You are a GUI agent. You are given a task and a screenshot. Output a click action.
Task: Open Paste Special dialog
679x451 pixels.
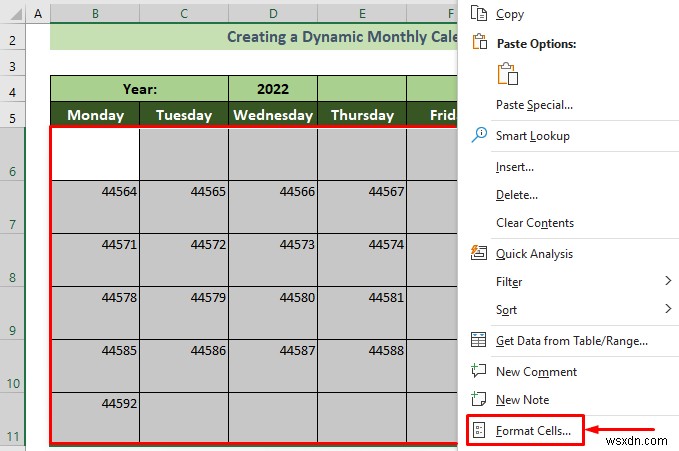534,105
